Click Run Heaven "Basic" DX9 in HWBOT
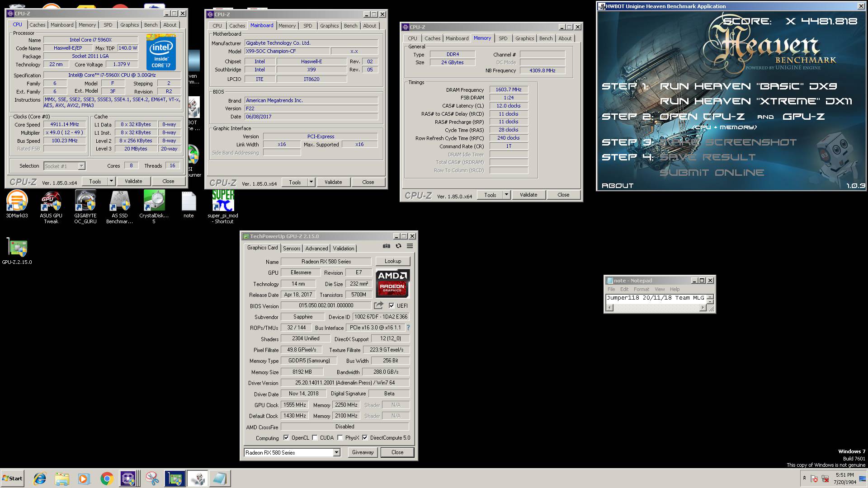The width and height of the screenshot is (868, 488). (748, 86)
